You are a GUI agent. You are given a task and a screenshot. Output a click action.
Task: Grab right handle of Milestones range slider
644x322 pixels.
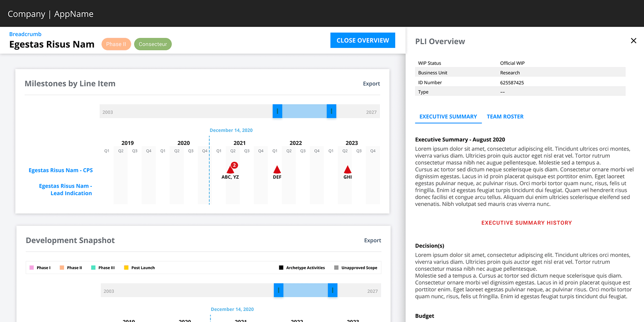[331, 111]
